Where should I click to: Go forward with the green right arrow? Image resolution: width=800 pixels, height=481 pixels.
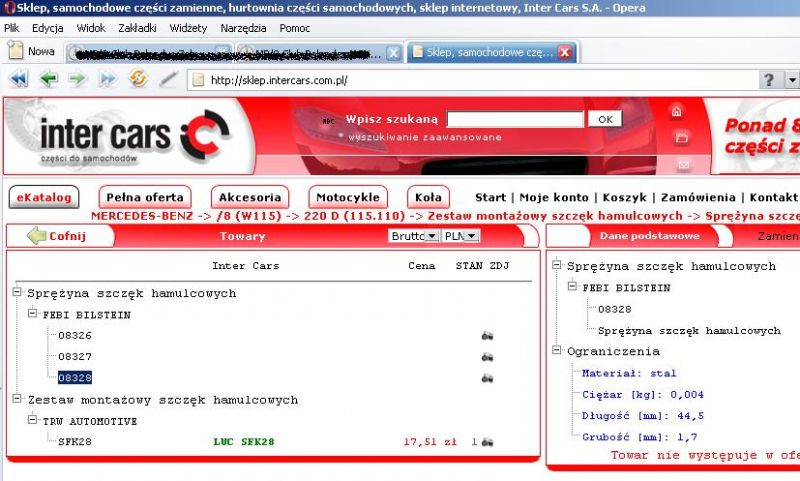coord(78,79)
